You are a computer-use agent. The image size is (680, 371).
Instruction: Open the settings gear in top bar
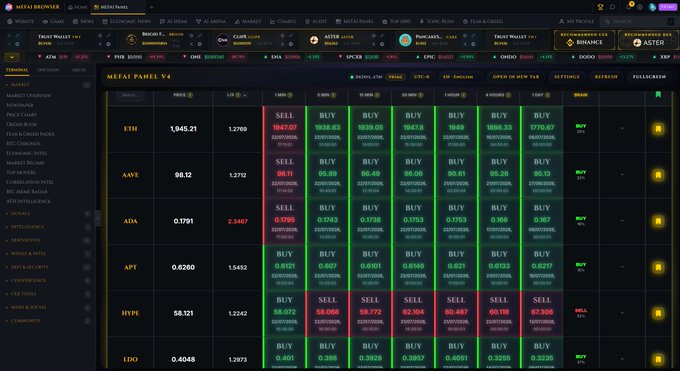pos(640,7)
